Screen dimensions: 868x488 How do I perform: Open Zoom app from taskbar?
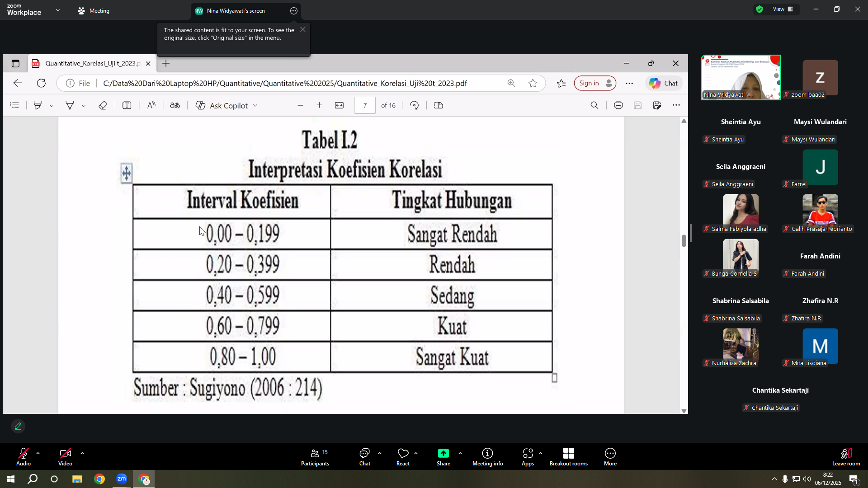point(122,479)
